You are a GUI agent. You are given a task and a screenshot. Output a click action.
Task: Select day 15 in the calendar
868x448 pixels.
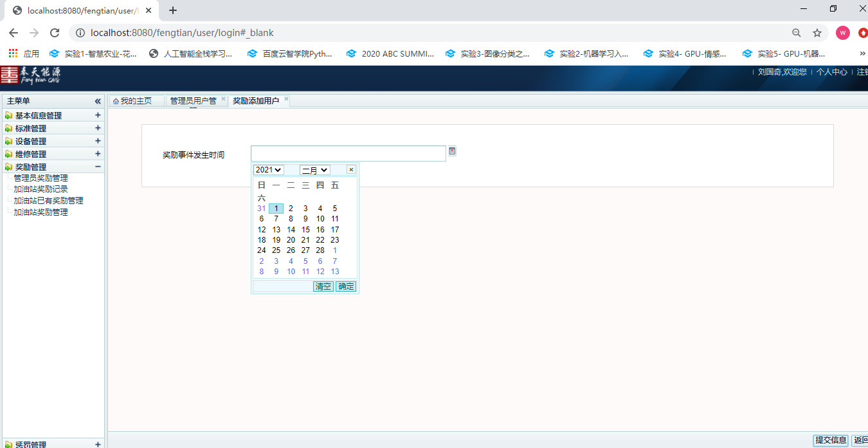pos(305,230)
